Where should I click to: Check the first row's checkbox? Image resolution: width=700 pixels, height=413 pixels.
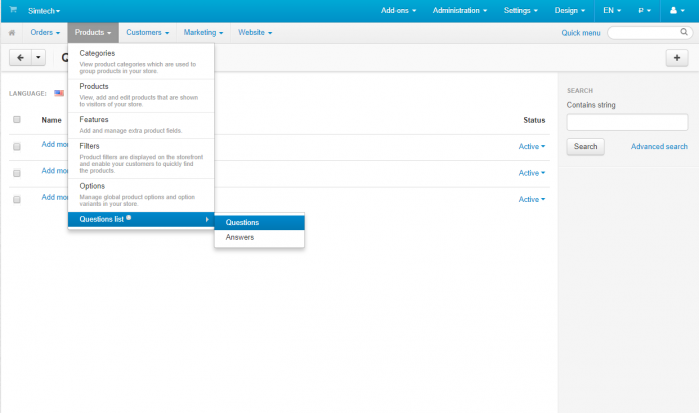click(17, 146)
